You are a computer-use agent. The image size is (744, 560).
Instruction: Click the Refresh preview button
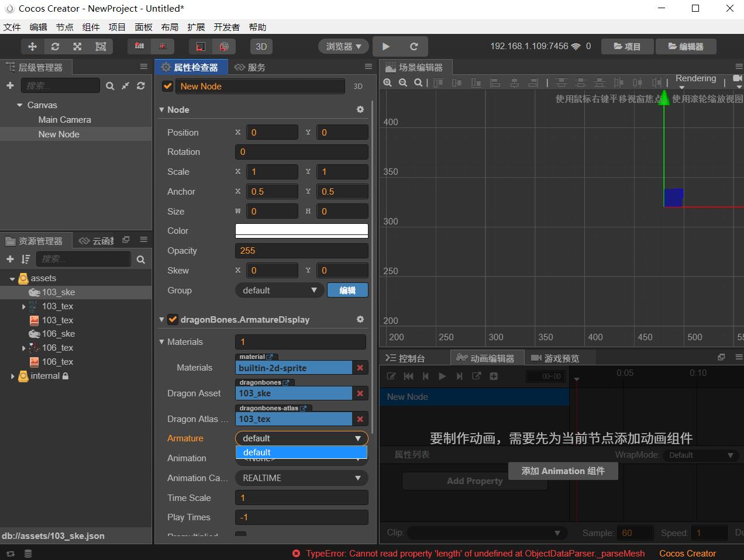click(414, 47)
